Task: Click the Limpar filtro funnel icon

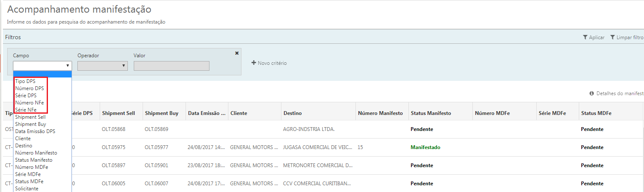Action: click(612, 37)
